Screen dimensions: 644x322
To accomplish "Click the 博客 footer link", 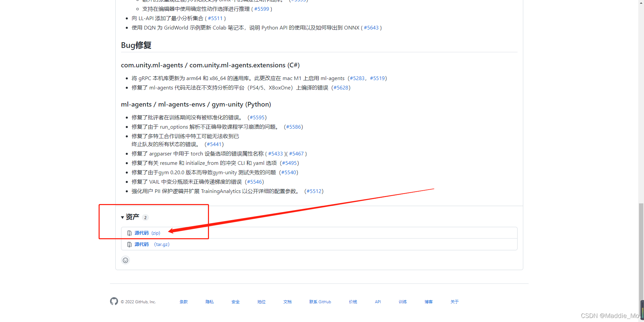I will pyautogui.click(x=429, y=302).
